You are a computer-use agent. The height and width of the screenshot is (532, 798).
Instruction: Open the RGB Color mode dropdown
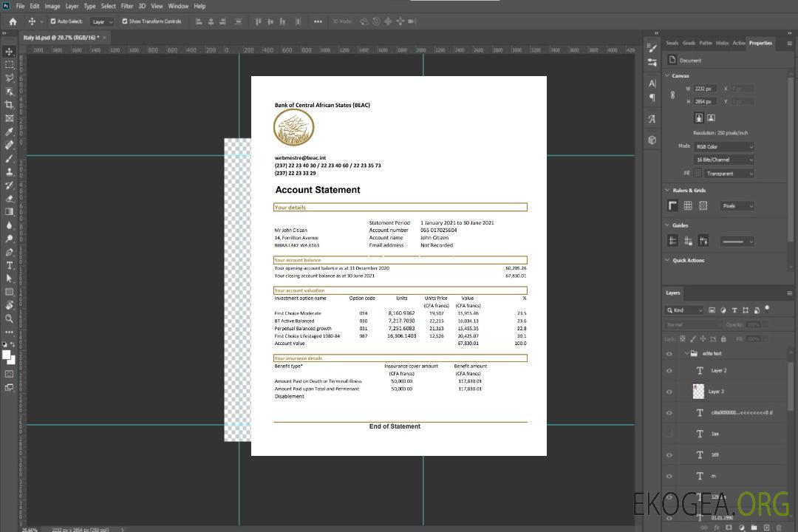(x=723, y=146)
